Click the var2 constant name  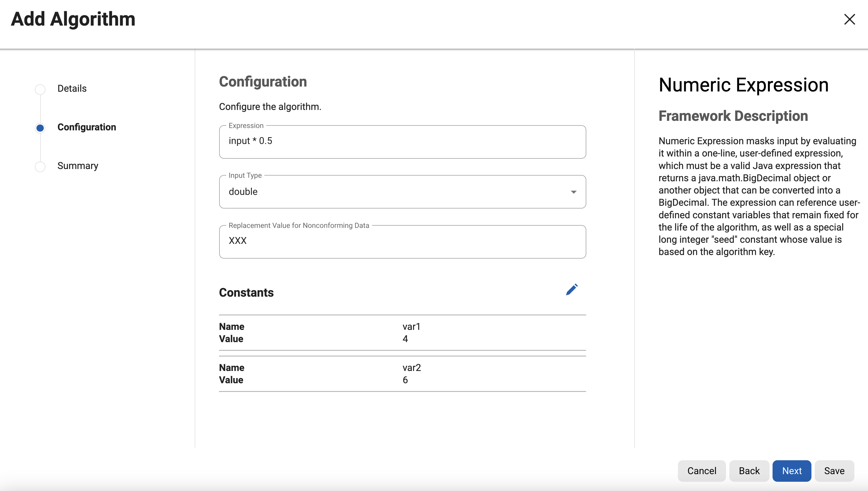(x=411, y=368)
